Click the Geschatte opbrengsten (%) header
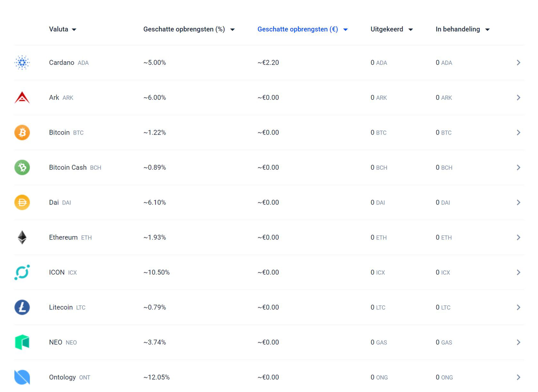The width and height of the screenshot is (538, 392). coord(184,29)
